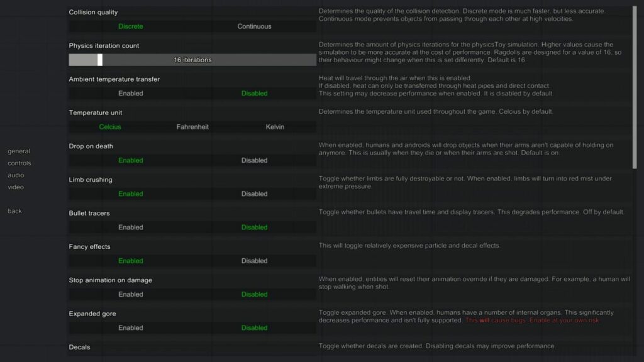
Task: Click the settings list scrollbar
Action: [634, 87]
